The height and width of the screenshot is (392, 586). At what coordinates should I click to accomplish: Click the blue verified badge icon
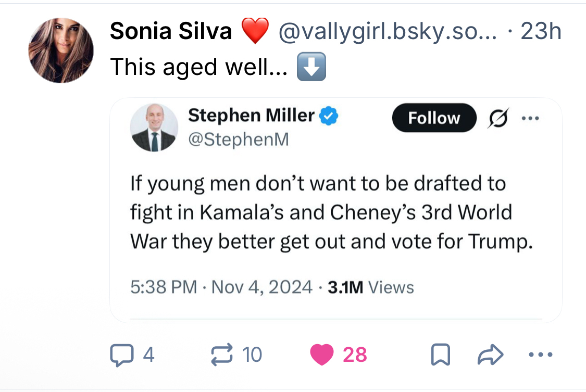(x=329, y=116)
